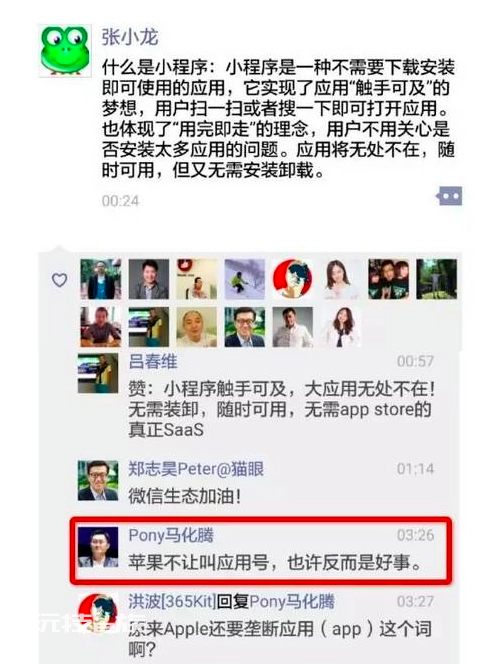Select the comment 微信生态加油!
This screenshot has height=664, width=488.
coord(185,496)
